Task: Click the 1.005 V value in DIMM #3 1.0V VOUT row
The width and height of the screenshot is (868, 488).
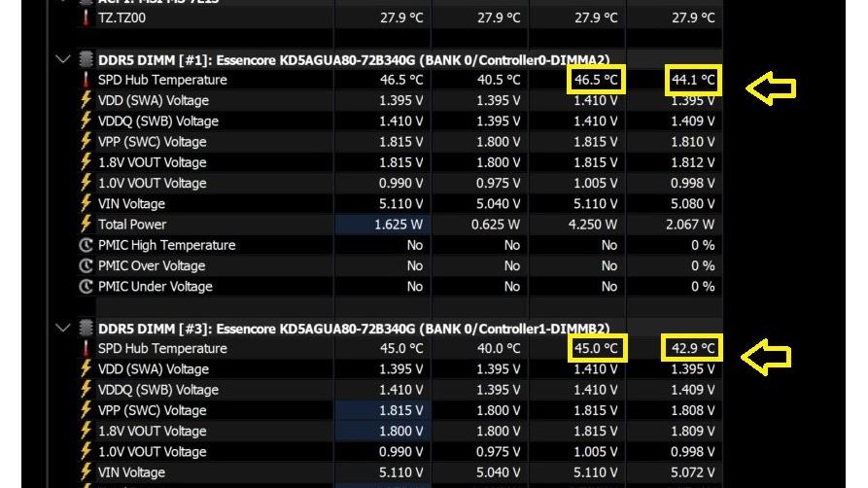Action: 596,451
